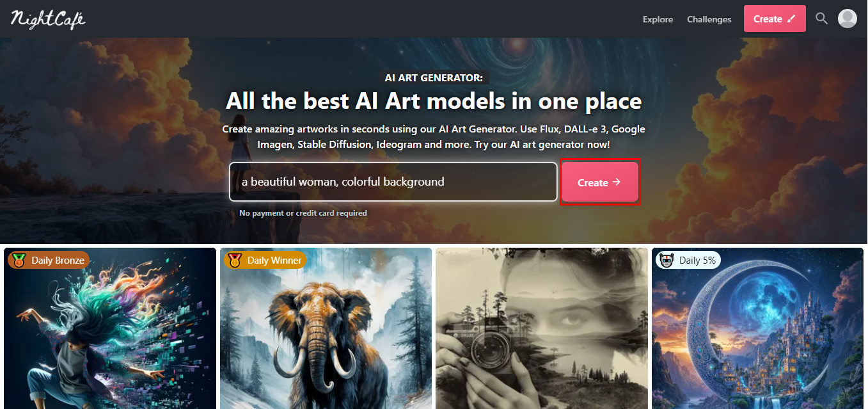The height and width of the screenshot is (409, 868).
Task: Click the Daily Winner gold medal icon
Action: tap(235, 260)
